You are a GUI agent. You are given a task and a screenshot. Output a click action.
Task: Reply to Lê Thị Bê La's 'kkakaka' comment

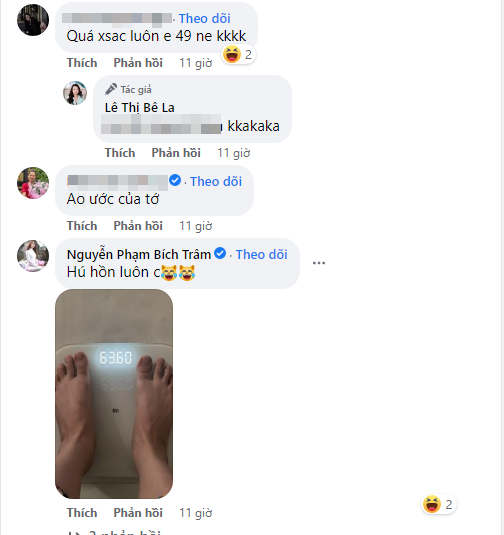click(x=176, y=153)
